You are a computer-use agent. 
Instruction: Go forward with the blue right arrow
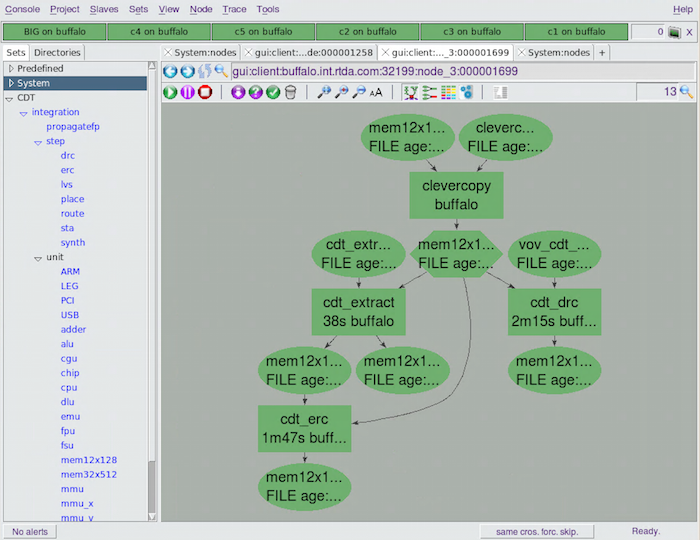point(188,71)
